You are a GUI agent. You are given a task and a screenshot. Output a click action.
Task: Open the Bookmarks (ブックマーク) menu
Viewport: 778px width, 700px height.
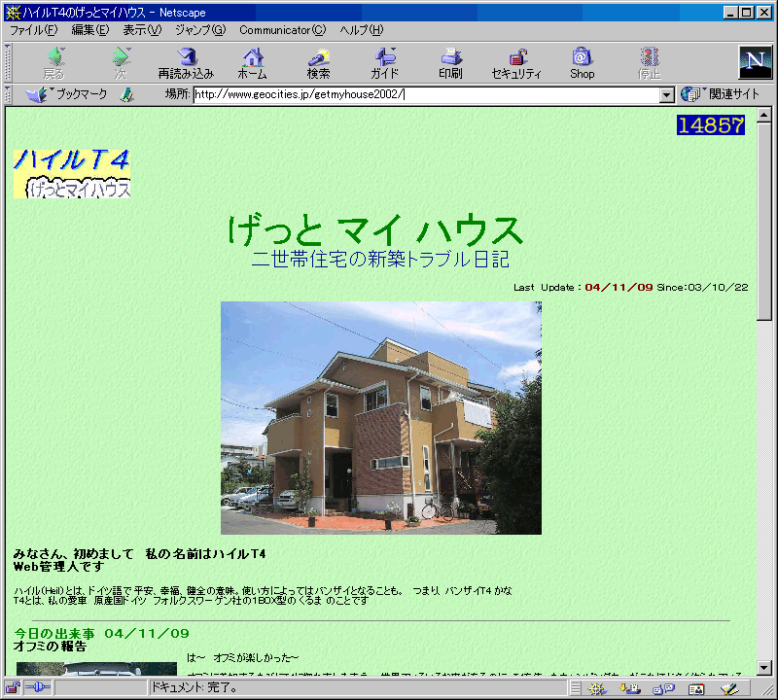(x=66, y=94)
